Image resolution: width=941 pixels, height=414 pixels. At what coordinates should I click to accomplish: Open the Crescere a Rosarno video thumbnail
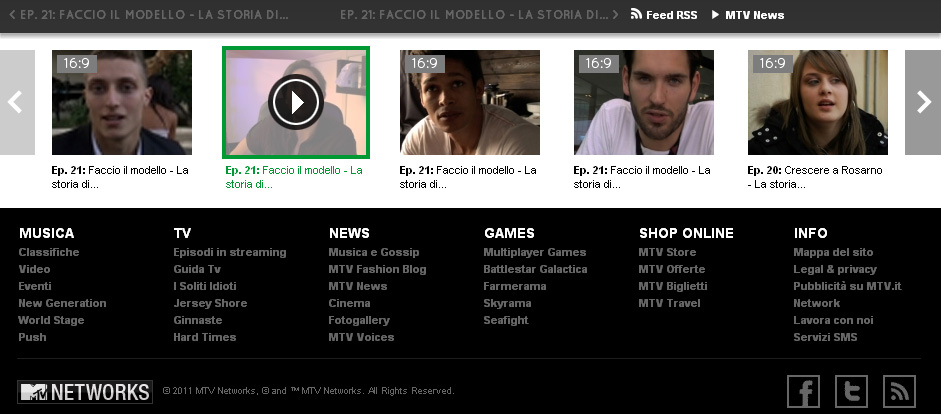[818, 102]
